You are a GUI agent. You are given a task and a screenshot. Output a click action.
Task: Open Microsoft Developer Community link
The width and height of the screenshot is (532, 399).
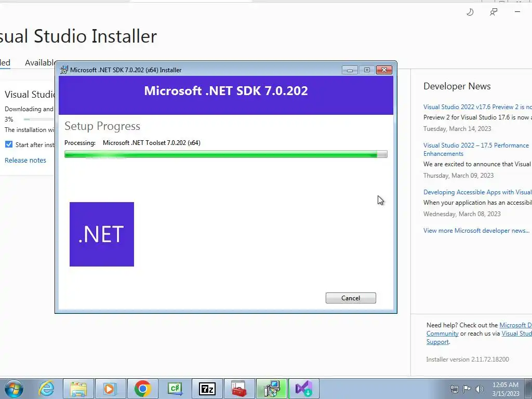515,325
